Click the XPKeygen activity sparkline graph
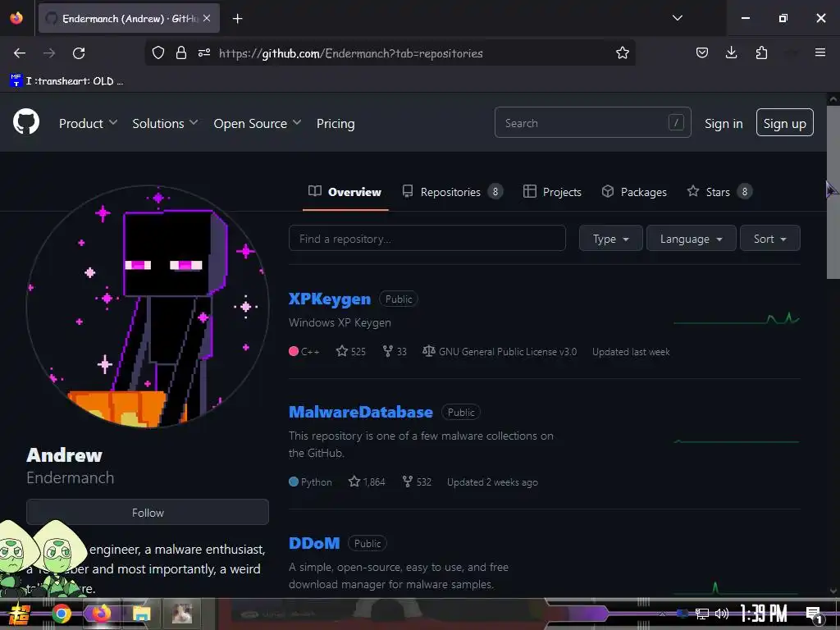This screenshot has width=840, height=630. (736, 319)
